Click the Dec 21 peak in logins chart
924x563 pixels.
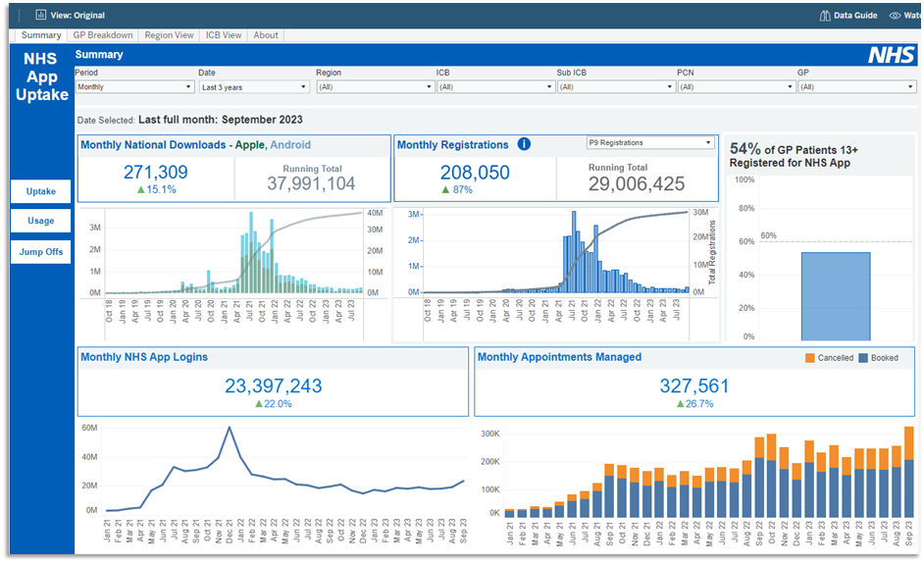pyautogui.click(x=230, y=428)
